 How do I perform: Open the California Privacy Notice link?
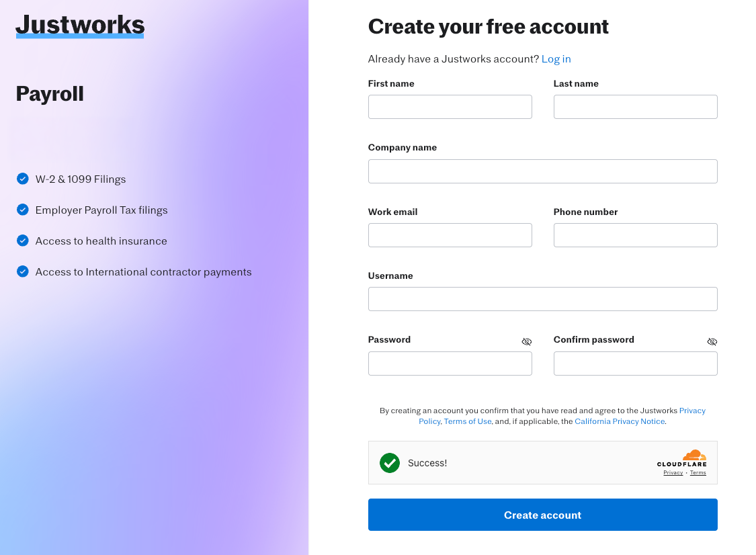click(619, 421)
